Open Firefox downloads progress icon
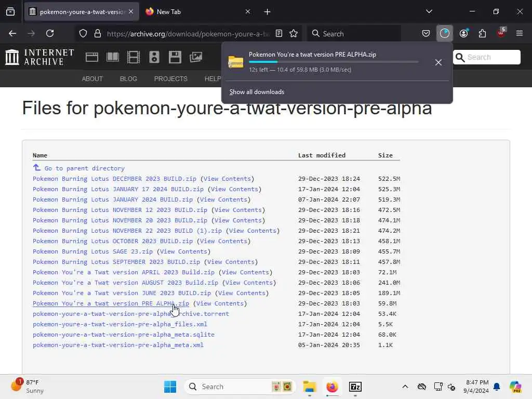 445,33
